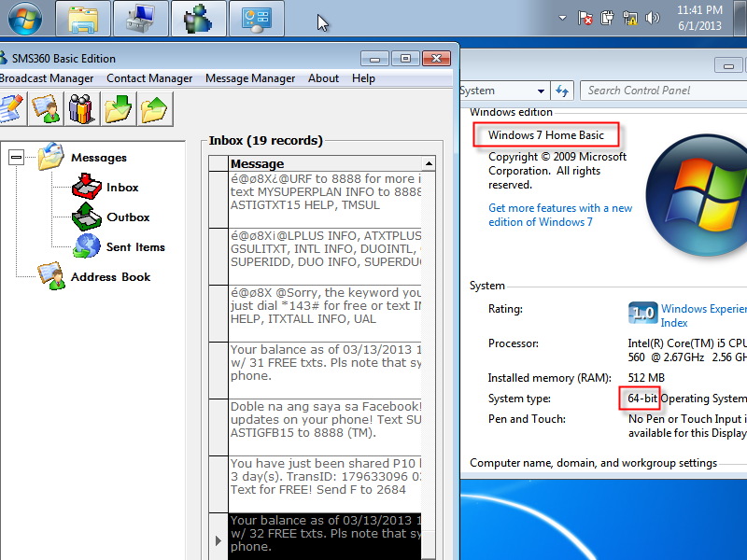Click the green down-arrow folder icon
747x560 pixels.
[x=119, y=108]
